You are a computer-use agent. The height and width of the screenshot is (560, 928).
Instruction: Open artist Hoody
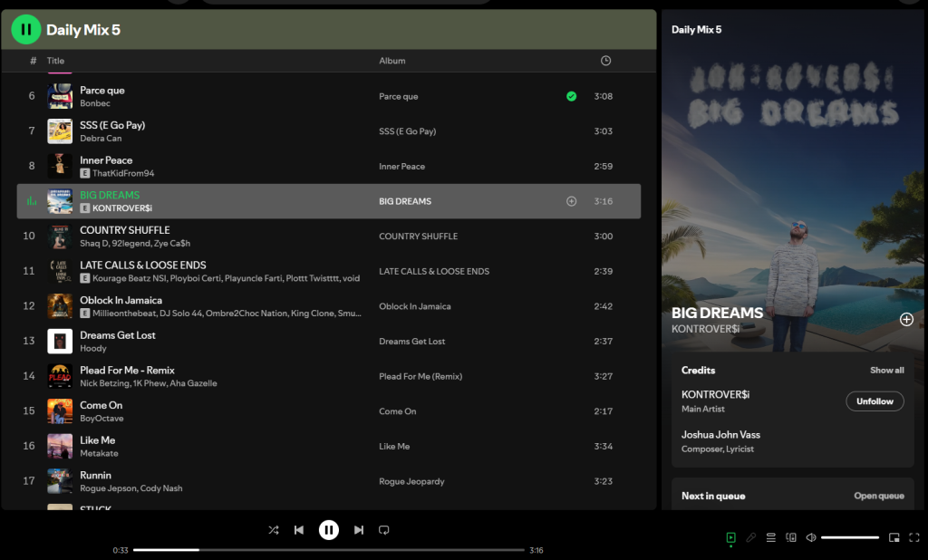click(x=93, y=348)
